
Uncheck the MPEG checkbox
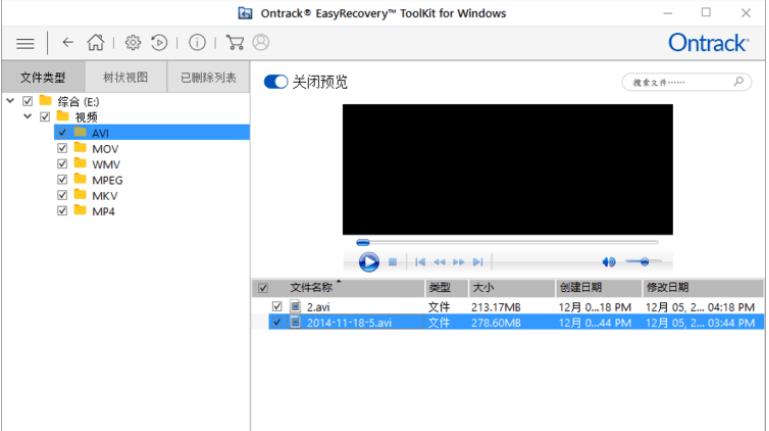62,179
